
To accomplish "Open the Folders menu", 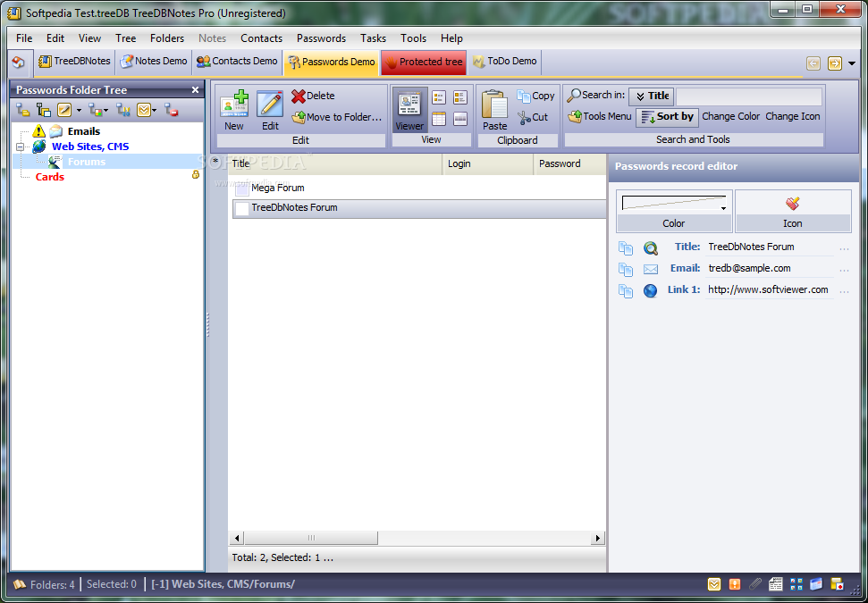I will [167, 38].
